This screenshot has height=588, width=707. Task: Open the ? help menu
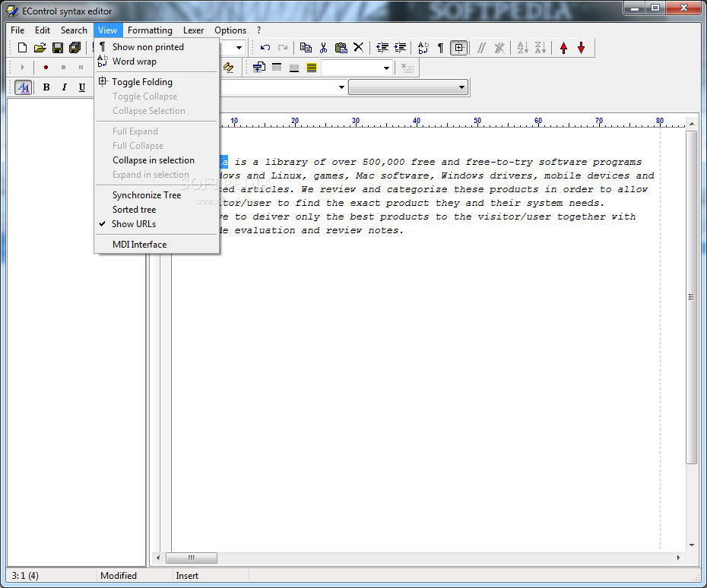[258, 30]
